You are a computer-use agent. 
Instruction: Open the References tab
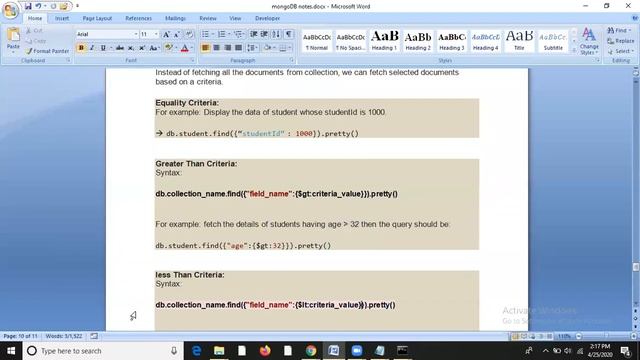(138, 18)
